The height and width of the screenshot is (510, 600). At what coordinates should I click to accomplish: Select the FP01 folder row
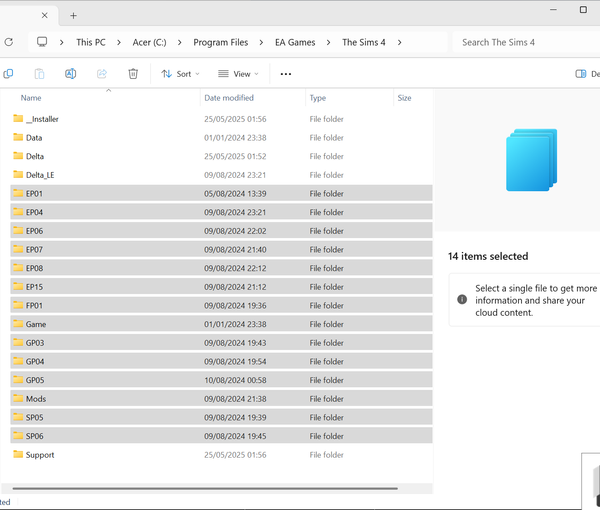221,305
